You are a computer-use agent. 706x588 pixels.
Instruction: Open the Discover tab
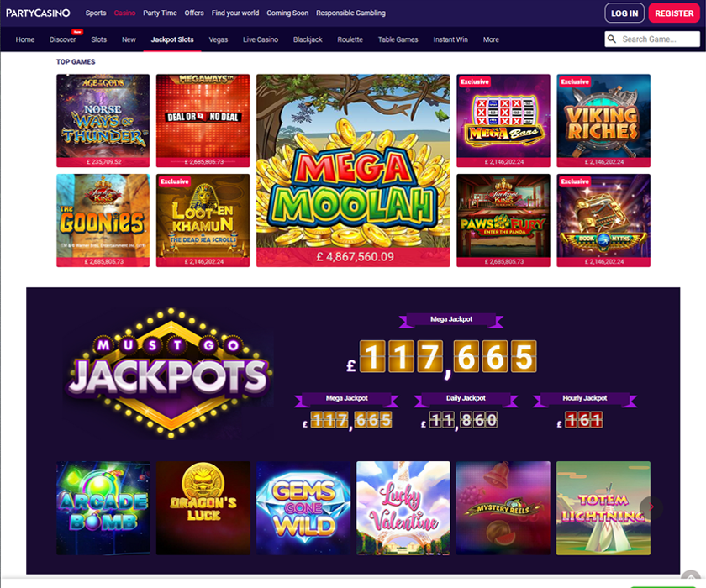[x=62, y=39]
